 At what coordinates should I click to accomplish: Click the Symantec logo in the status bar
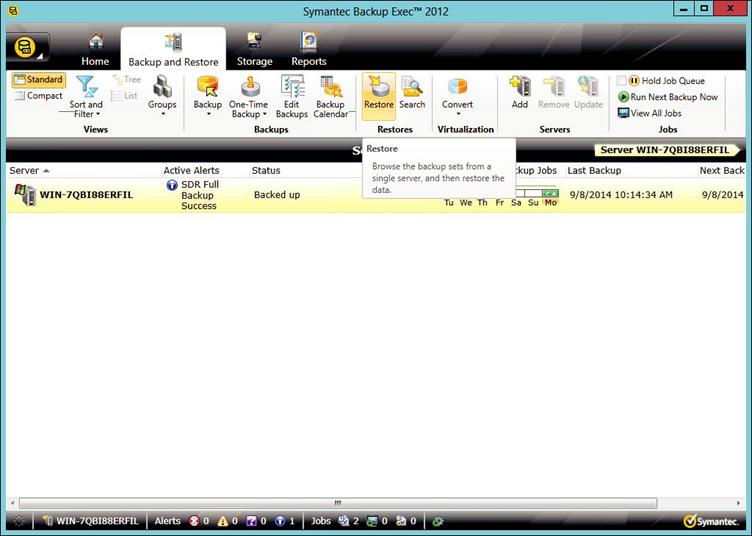coord(711,521)
